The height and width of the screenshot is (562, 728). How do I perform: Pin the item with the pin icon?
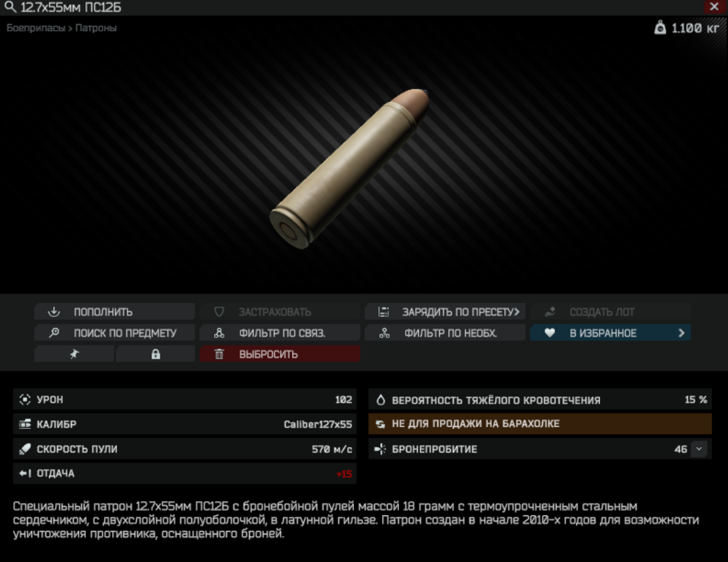[x=74, y=354]
